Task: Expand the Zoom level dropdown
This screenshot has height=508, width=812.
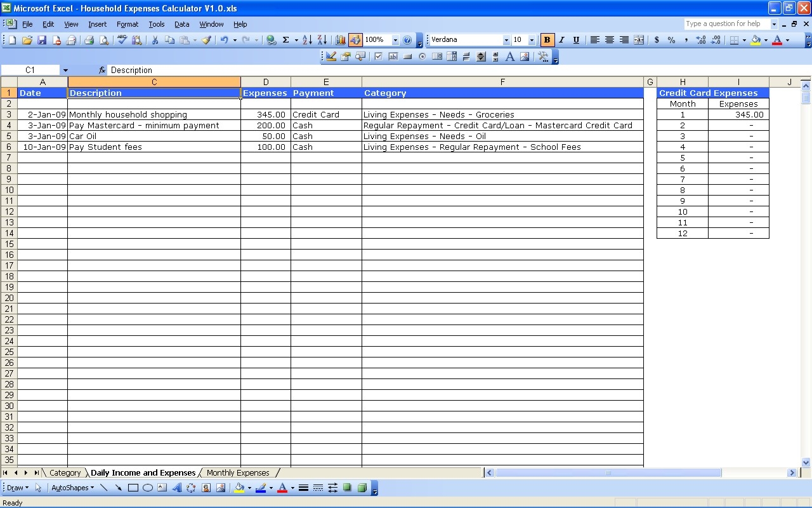Action: (395, 39)
